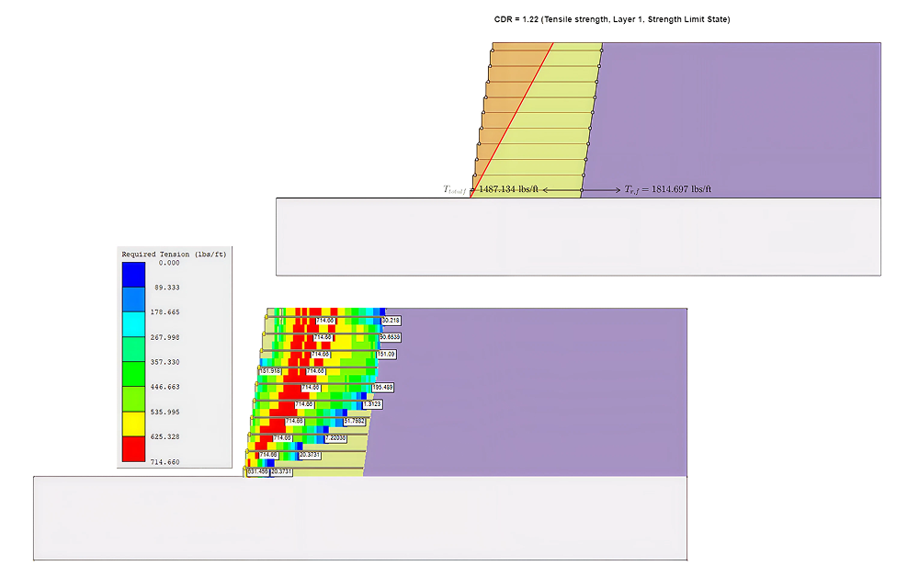The image size is (919, 588).
Task: Select the 50.8539 value label
Action: tap(390, 337)
